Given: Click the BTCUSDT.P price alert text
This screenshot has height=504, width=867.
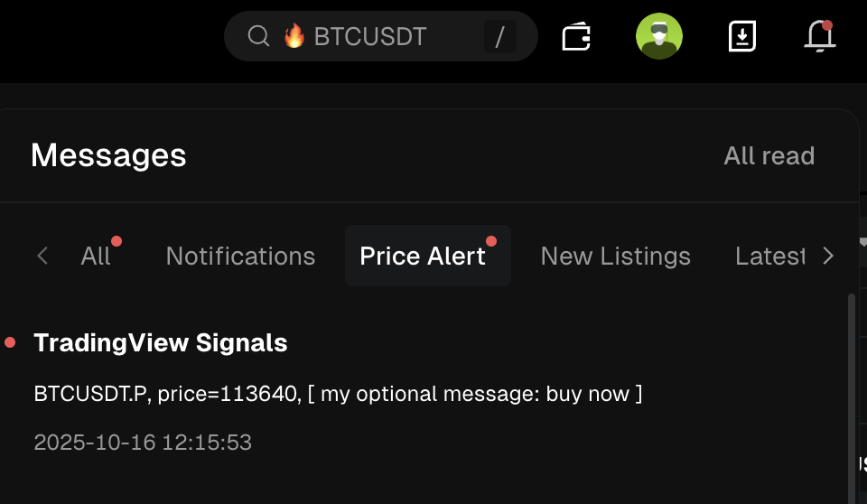Looking at the screenshot, I should (x=338, y=394).
